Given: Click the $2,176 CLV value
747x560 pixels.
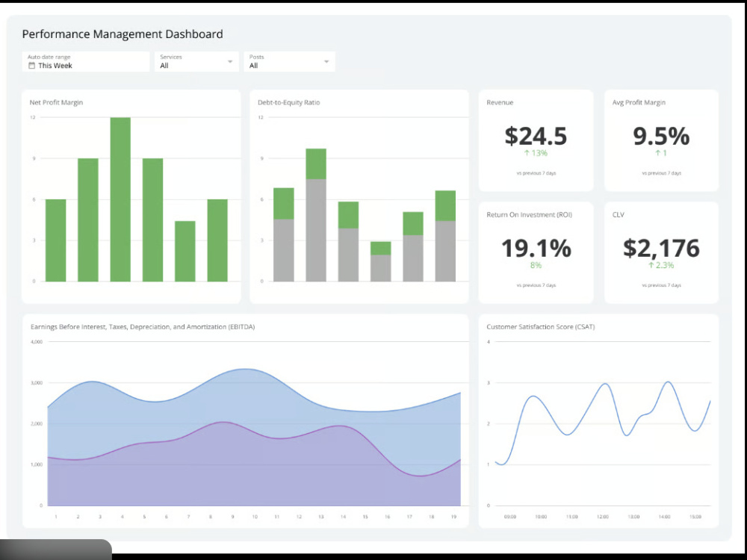Looking at the screenshot, I should [x=661, y=248].
